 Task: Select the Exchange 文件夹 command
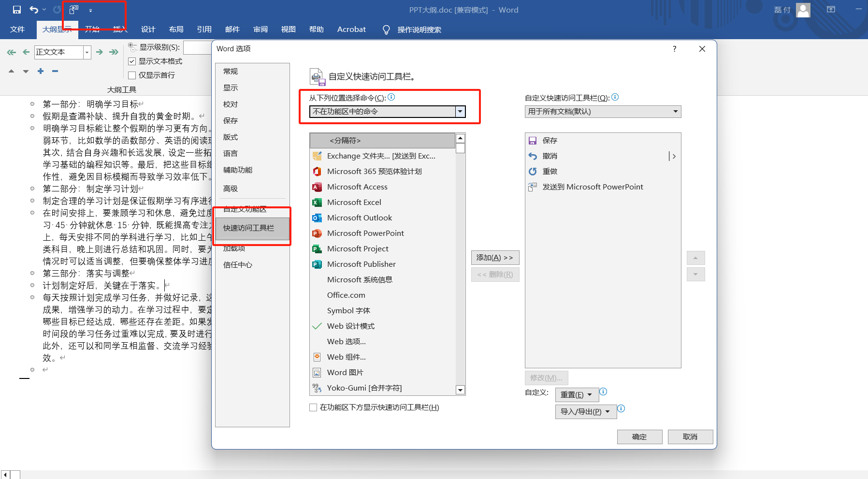click(383, 156)
